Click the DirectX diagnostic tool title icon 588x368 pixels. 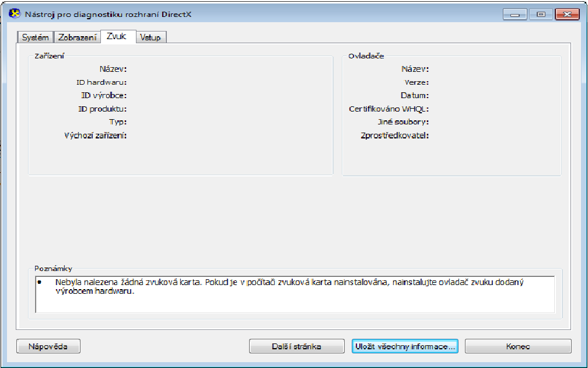click(14, 14)
